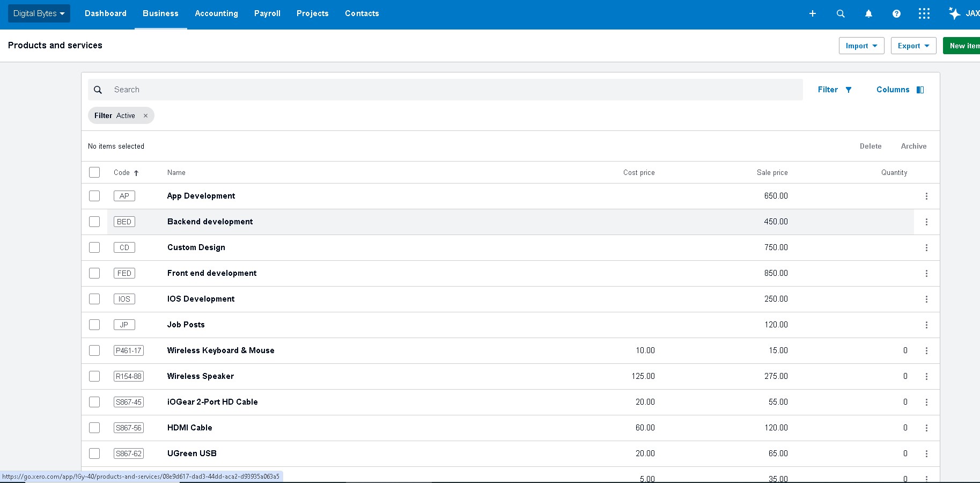Click the products Search field
The image size is (980, 483).
pos(445,90)
